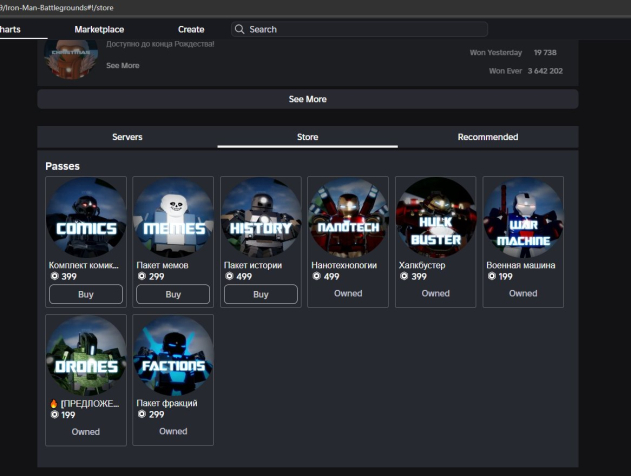Open the MEMES pass thumbnail

click(173, 218)
